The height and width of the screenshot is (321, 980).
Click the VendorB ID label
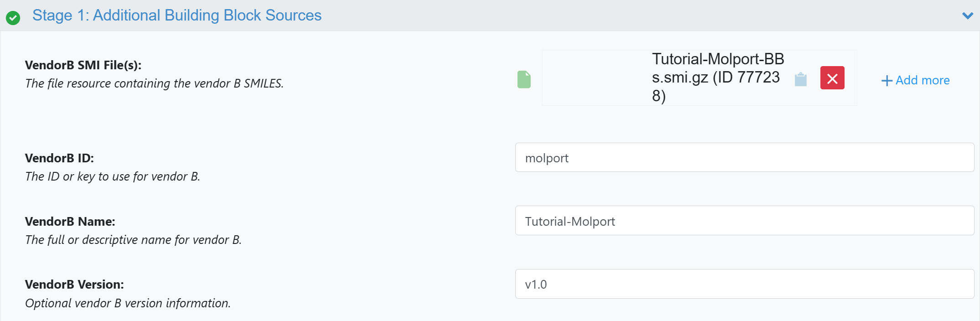(x=59, y=158)
